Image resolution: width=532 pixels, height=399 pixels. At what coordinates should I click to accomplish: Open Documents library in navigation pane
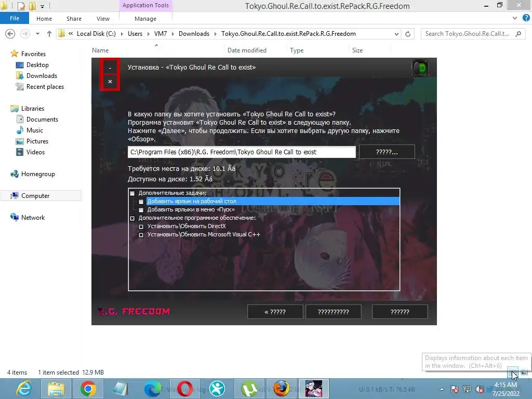coord(42,119)
